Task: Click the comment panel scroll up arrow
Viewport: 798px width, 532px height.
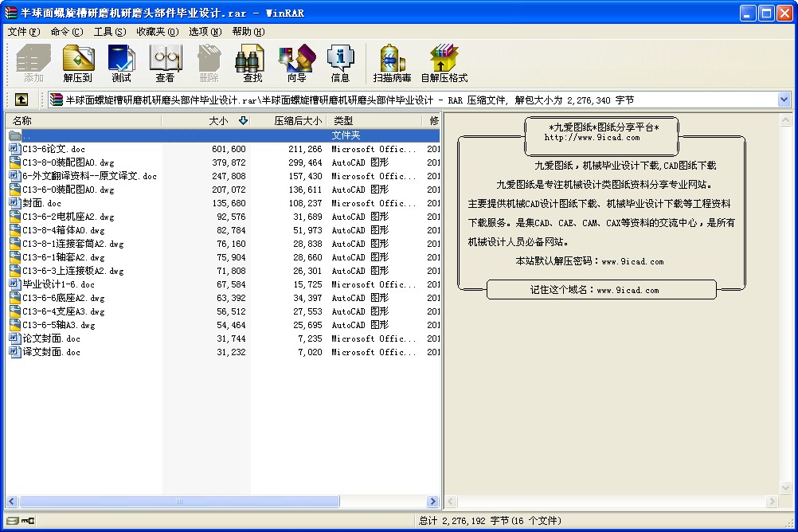Action: pyautogui.click(x=785, y=120)
